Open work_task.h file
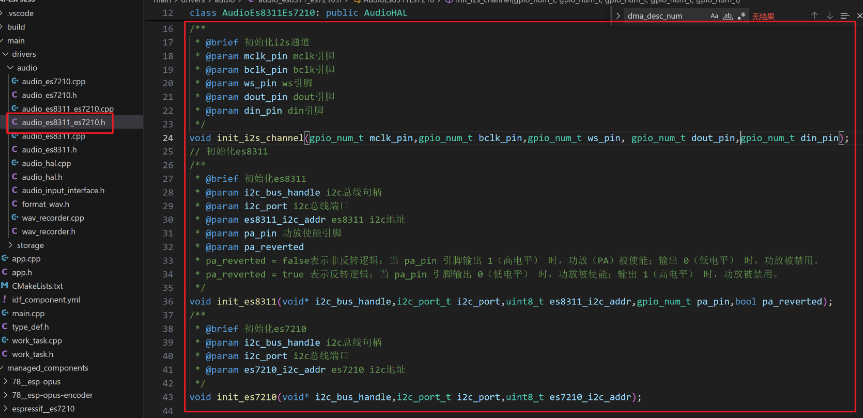This screenshot has height=418, width=863. tap(32, 355)
